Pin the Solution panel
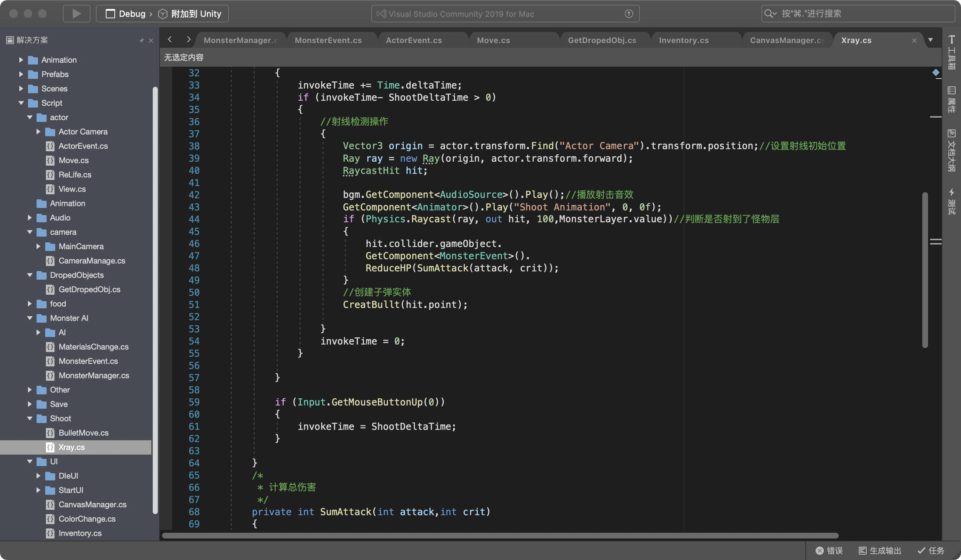Image resolution: width=961 pixels, height=560 pixels. [x=142, y=41]
